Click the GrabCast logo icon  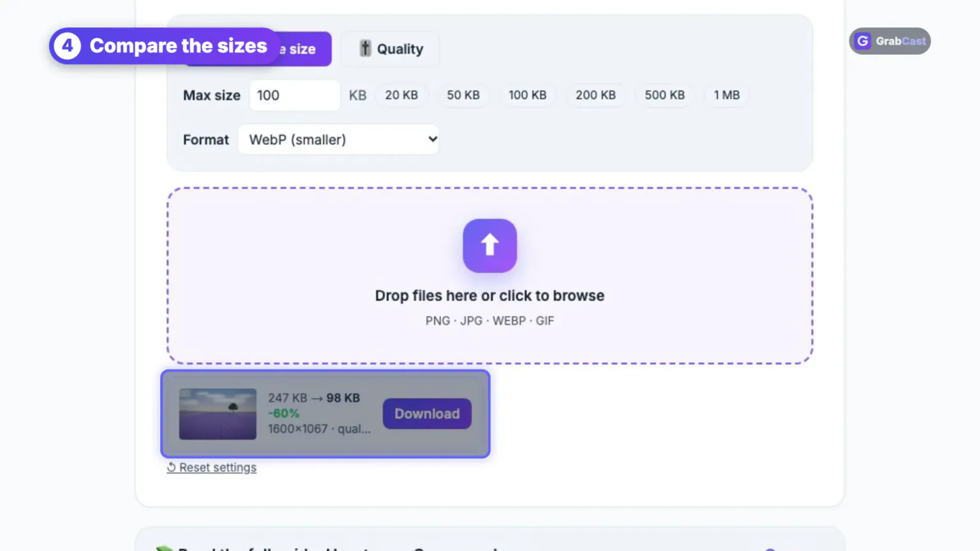tap(863, 41)
